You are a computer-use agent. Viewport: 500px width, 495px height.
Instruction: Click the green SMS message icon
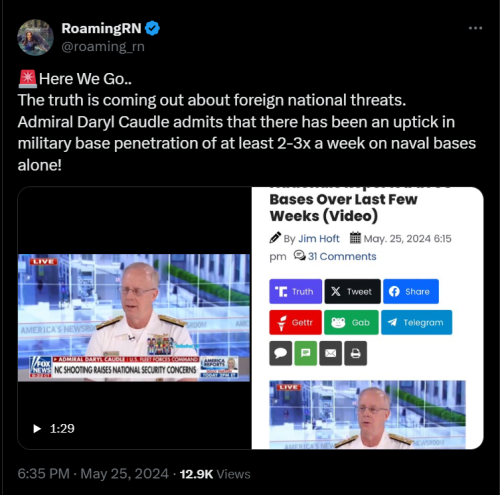(x=306, y=353)
